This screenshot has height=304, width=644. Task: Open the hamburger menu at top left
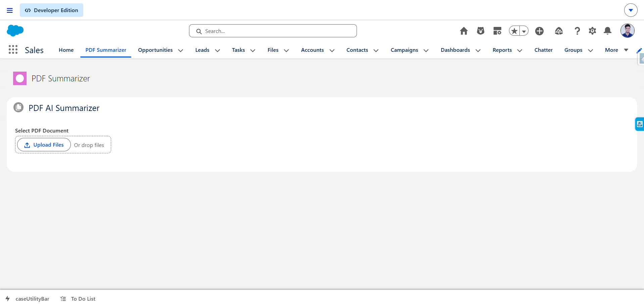10,10
